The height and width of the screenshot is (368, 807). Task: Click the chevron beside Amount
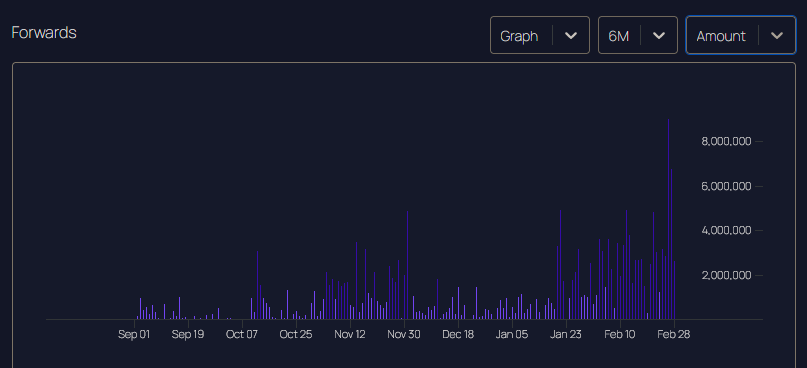click(777, 36)
